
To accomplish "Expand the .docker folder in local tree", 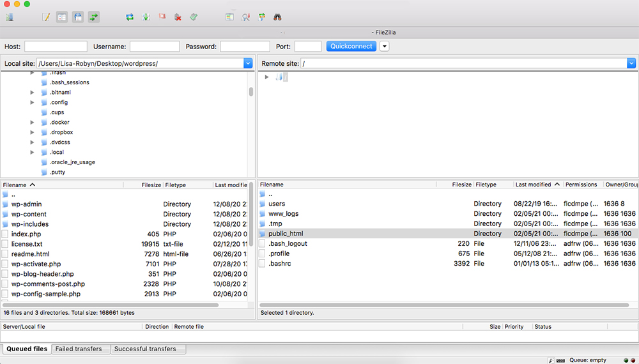I will click(32, 123).
